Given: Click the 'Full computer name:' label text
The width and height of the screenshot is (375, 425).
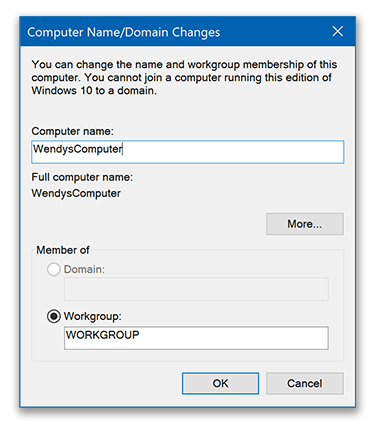Looking at the screenshot, I should pyautogui.click(x=82, y=177).
